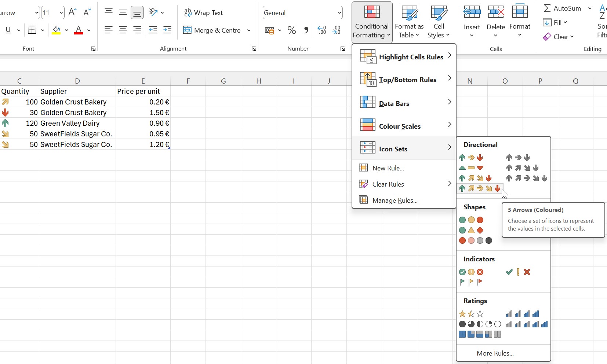Choose the 5 Quarters circles rating set
The image size is (607, 364).
click(x=480, y=324)
